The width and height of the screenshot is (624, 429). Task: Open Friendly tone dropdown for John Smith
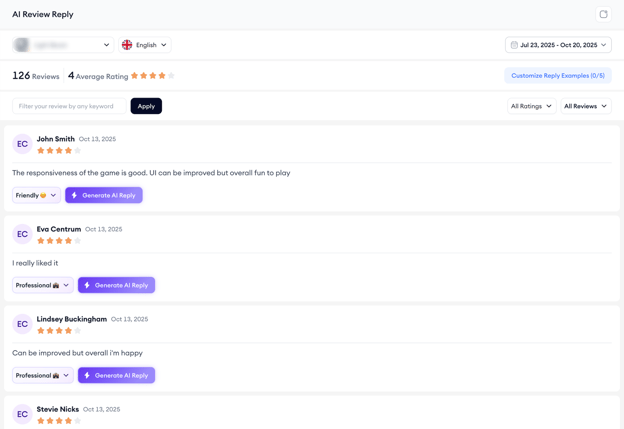(36, 195)
